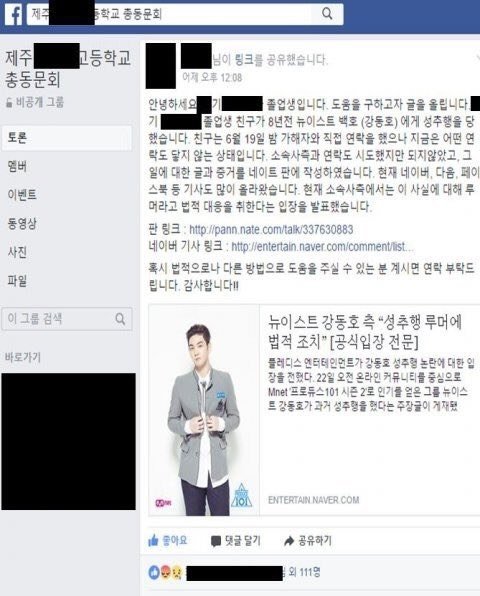Click the 이 그룹 검색 input field
This screenshot has height=596, width=480.
(x=67, y=319)
